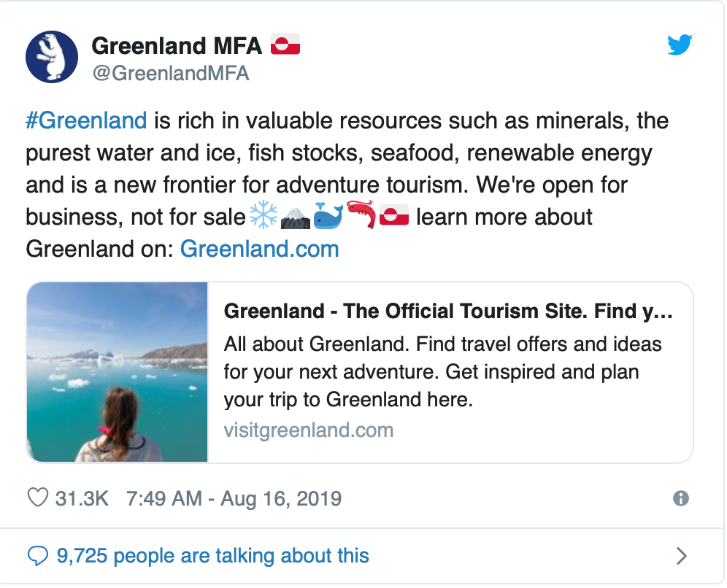The height and width of the screenshot is (588, 727).
Task: Open the Greenland MFA profile name
Action: pyautogui.click(x=177, y=46)
